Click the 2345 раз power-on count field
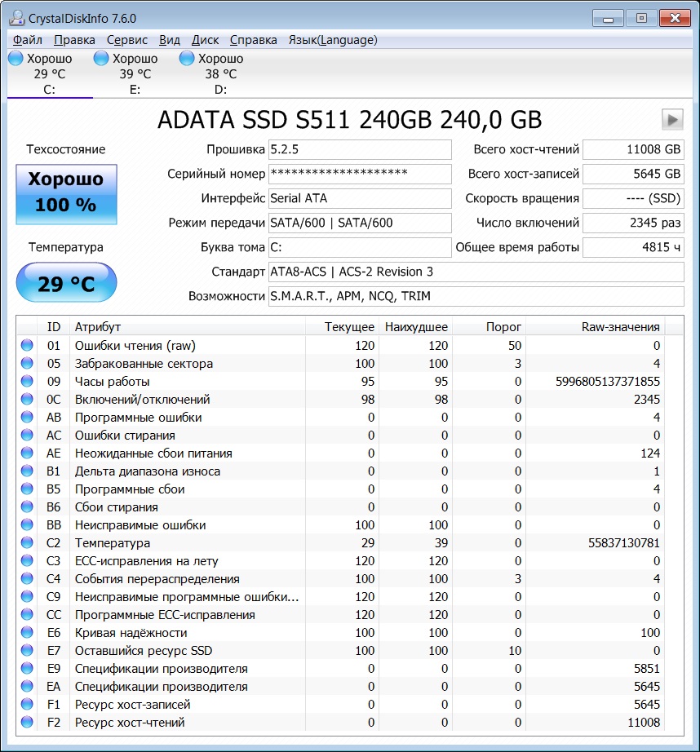Screen dimensions: 700x752 tap(633, 223)
